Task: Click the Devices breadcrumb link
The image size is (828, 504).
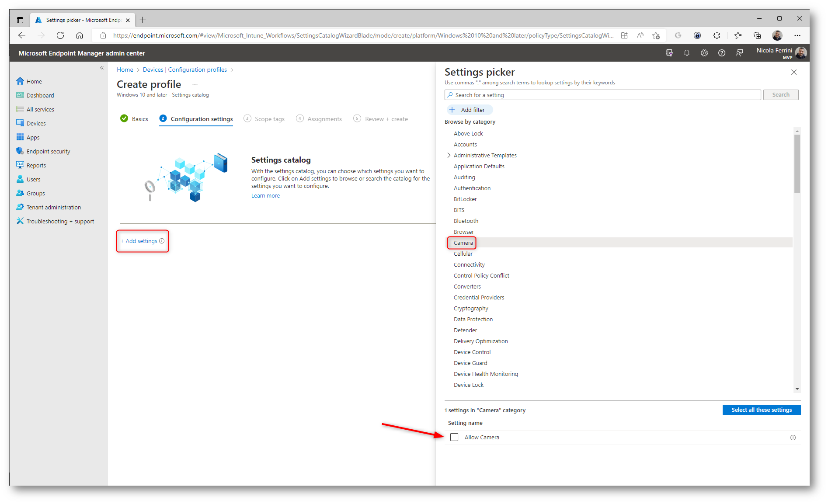Action: [153, 70]
